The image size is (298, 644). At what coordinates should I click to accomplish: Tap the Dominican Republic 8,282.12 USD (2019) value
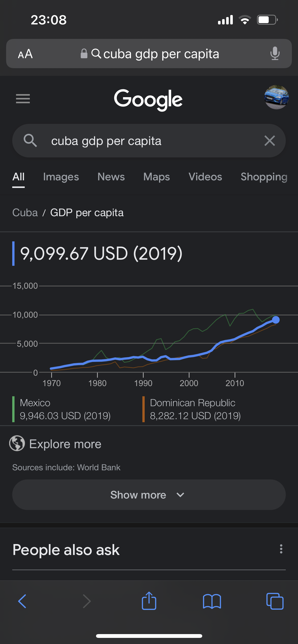coord(195,416)
